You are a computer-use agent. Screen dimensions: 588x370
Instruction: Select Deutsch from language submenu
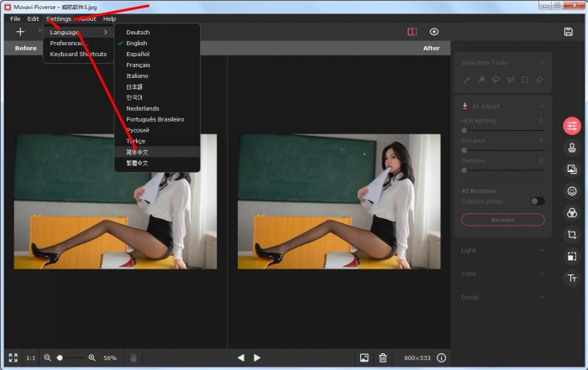(138, 32)
